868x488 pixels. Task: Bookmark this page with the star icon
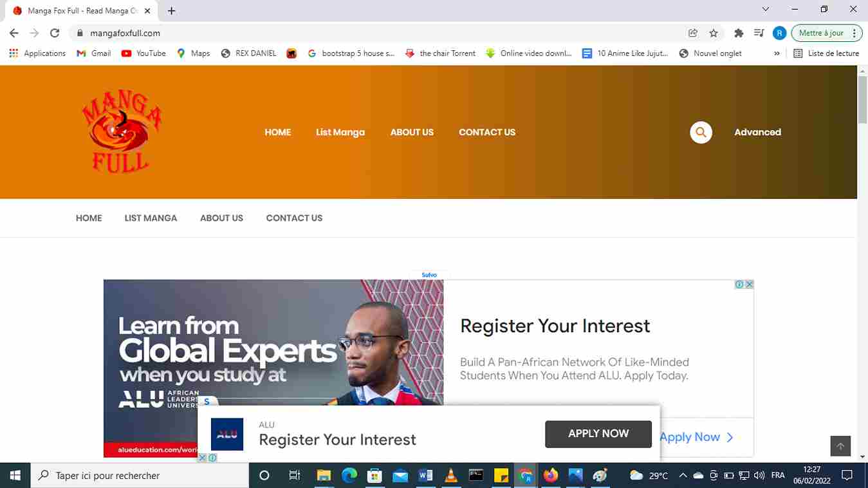(714, 33)
